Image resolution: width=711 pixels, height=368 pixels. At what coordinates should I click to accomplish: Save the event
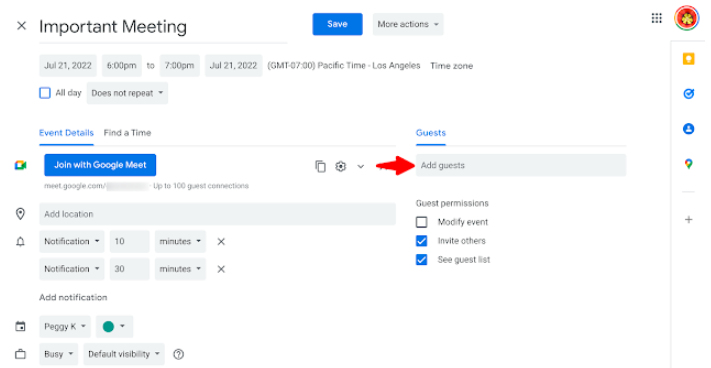337,24
